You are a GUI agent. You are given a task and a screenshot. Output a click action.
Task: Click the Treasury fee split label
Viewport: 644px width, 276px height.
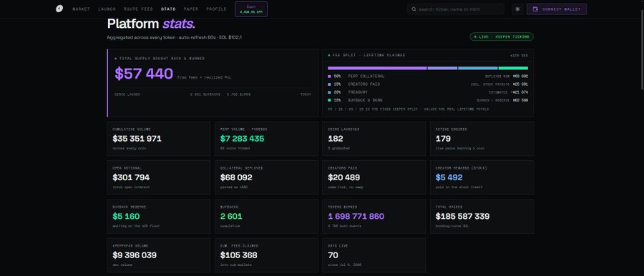pyautogui.click(x=358, y=92)
